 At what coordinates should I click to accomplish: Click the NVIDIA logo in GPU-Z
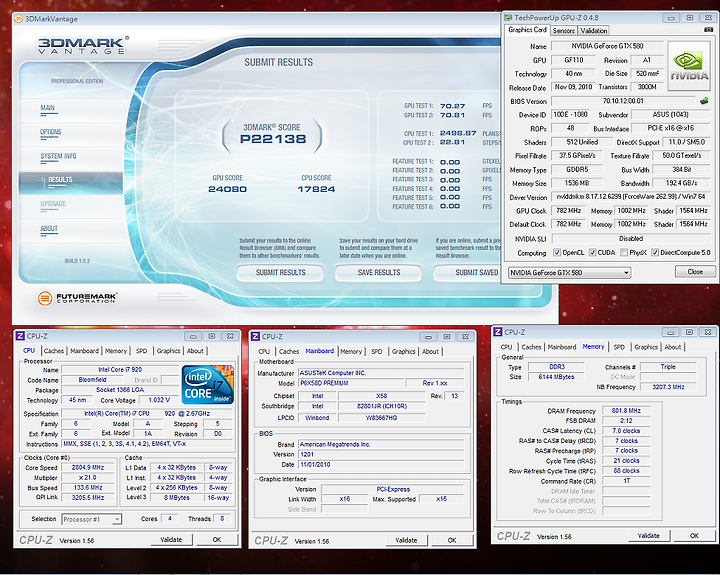pos(689,66)
